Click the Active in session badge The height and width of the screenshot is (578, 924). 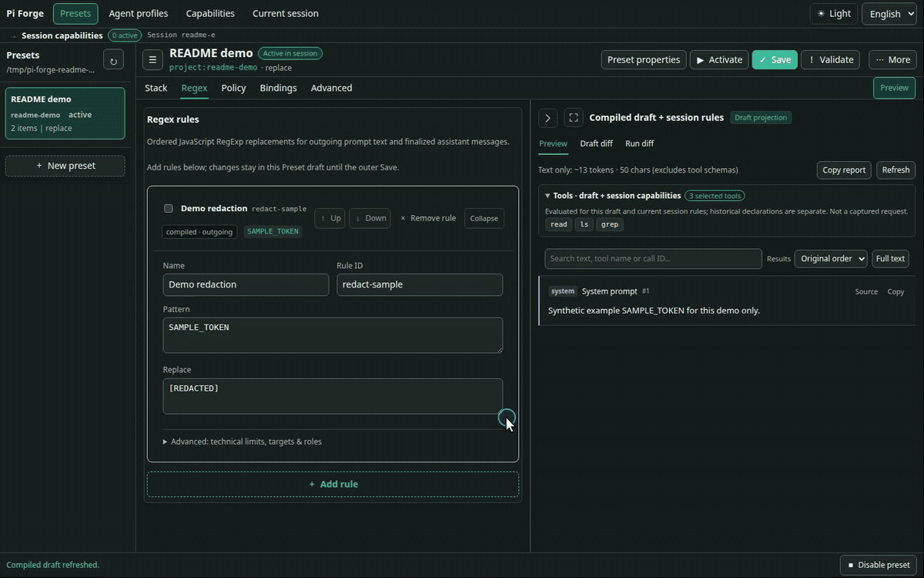point(290,54)
